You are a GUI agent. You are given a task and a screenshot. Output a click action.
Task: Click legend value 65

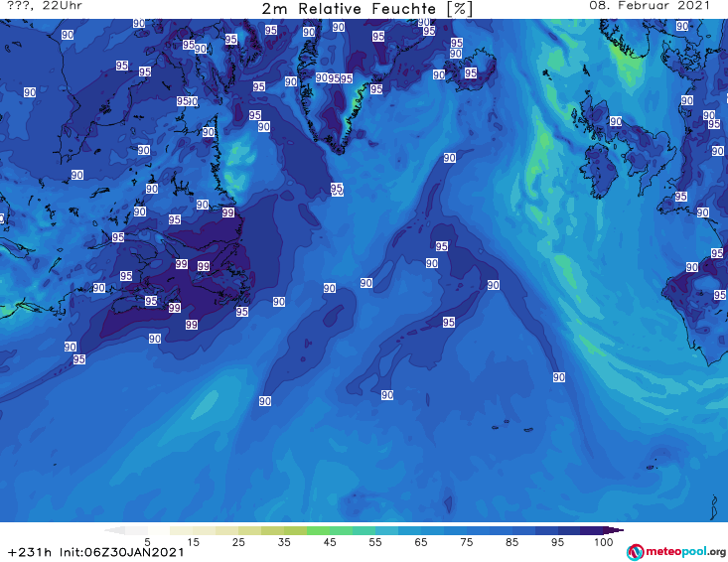[x=420, y=542]
